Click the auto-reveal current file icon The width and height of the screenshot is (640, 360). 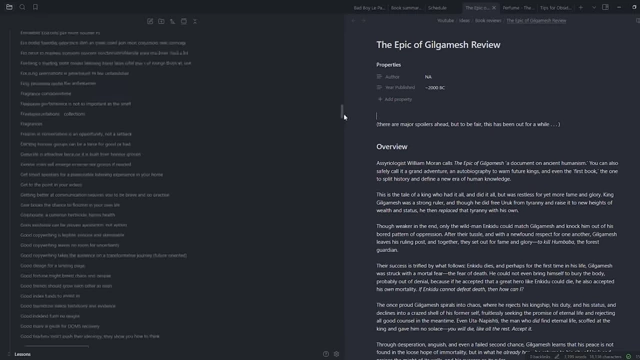tap(184, 21)
